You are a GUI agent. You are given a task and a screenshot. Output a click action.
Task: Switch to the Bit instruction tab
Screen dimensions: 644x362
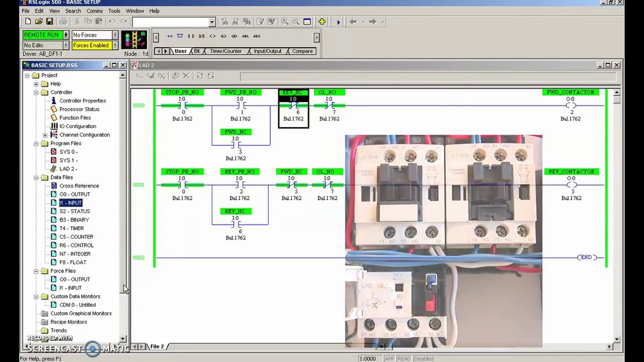click(197, 51)
